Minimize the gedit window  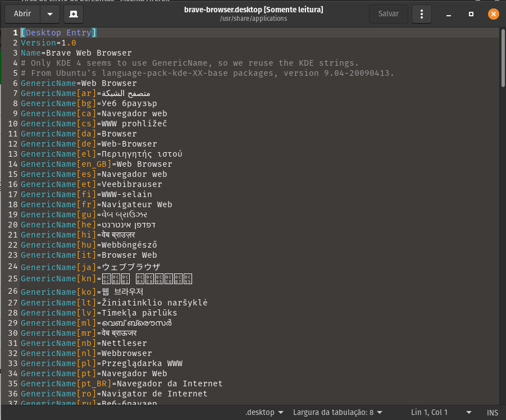(449, 14)
